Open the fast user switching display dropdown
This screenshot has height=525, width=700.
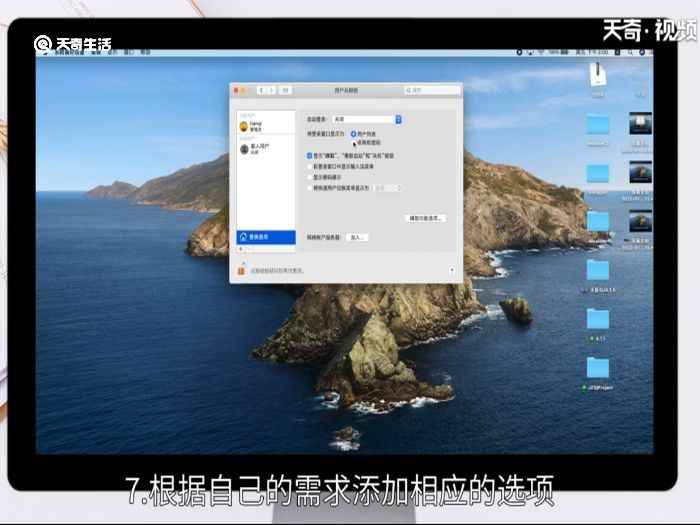click(388, 188)
